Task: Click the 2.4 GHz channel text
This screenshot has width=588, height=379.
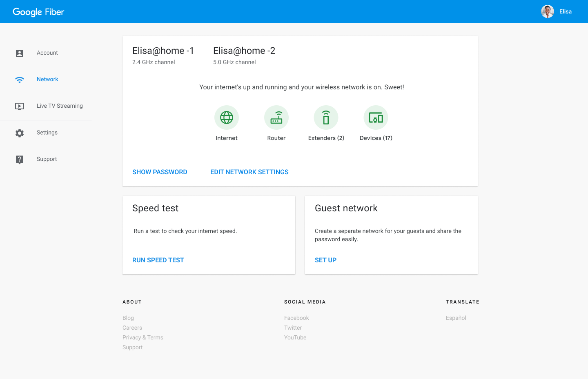Action: coord(154,62)
